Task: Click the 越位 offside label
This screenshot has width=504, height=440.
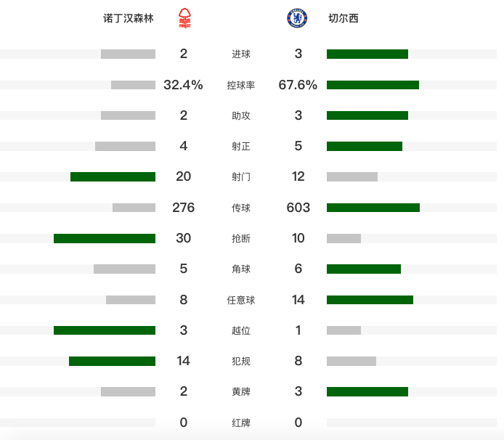Action: [x=241, y=330]
